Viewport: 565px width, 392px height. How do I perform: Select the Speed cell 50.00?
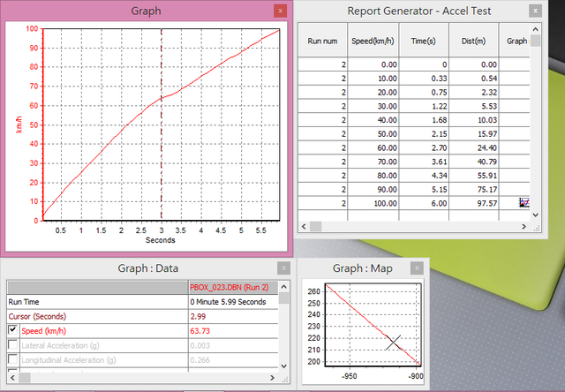[373, 133]
